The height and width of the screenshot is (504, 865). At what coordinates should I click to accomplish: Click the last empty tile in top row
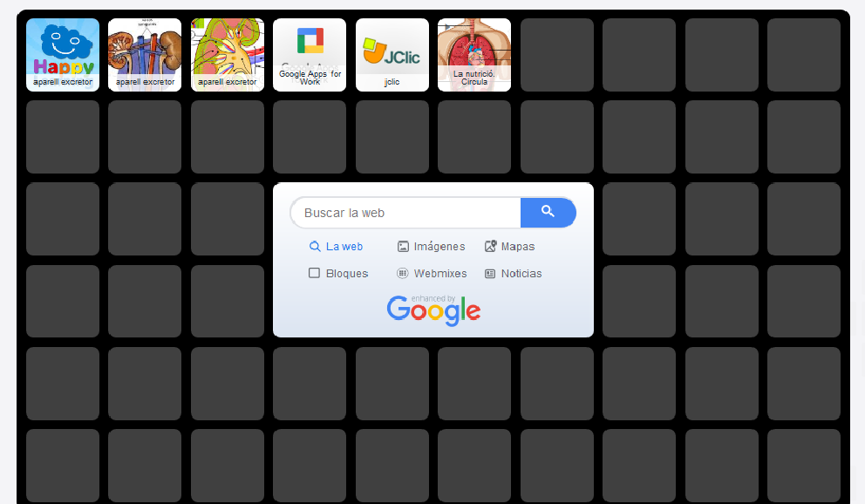coord(804,55)
